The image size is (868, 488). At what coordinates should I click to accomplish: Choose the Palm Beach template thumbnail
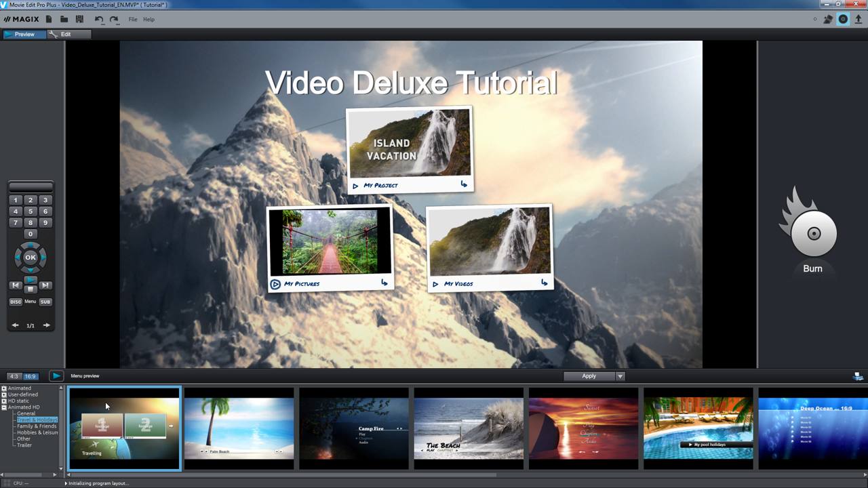[239, 428]
